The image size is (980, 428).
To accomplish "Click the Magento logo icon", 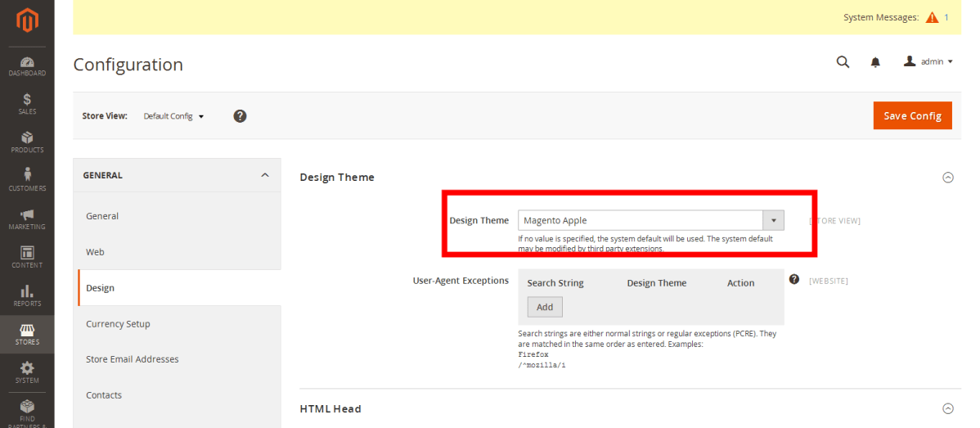I will [27, 21].
